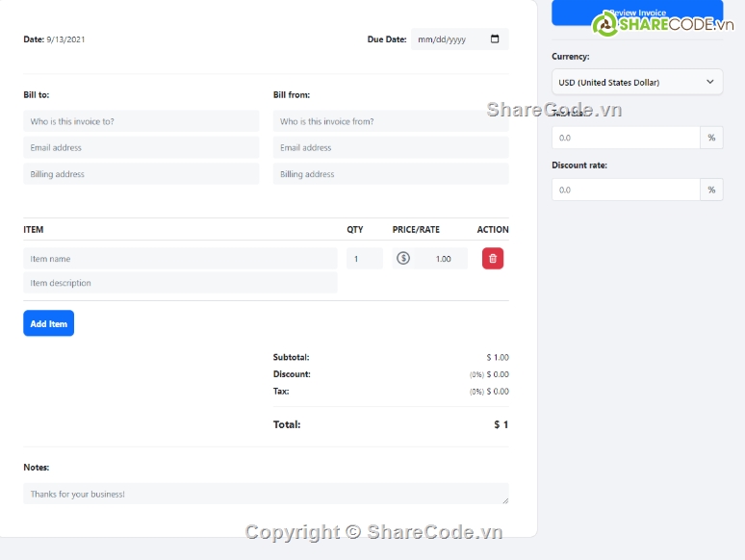This screenshot has height=560, width=745.
Task: Click the Discount rate input field
Action: 626,190
